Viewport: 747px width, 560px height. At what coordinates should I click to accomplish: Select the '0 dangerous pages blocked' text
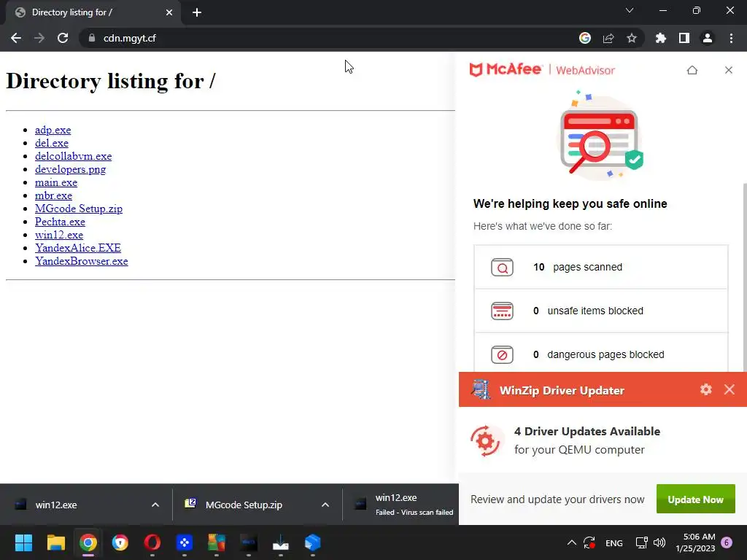(x=598, y=355)
